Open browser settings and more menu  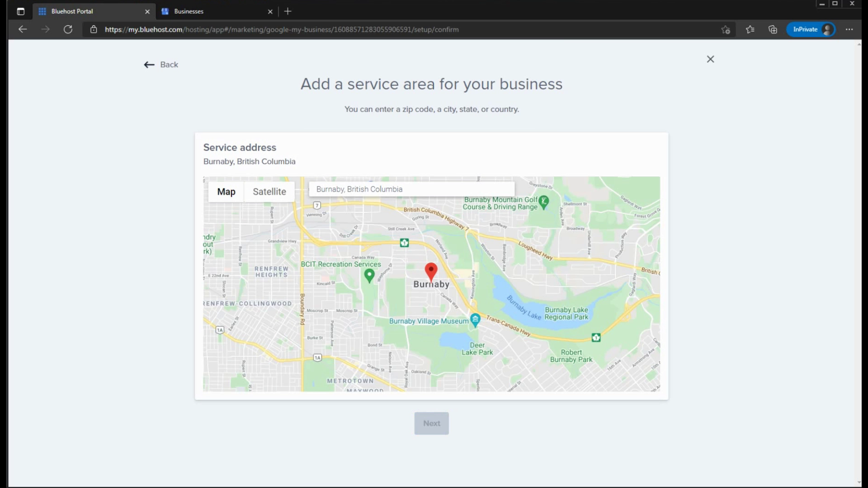click(849, 29)
